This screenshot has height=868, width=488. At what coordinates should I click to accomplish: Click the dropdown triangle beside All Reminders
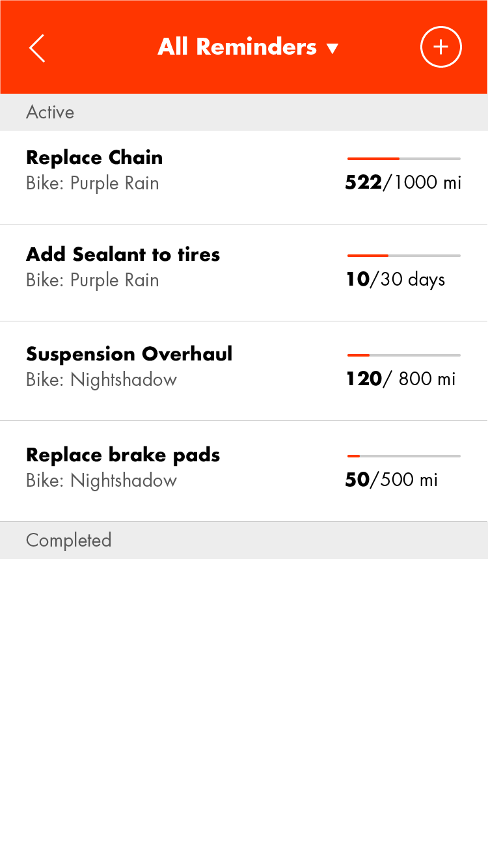tap(332, 49)
